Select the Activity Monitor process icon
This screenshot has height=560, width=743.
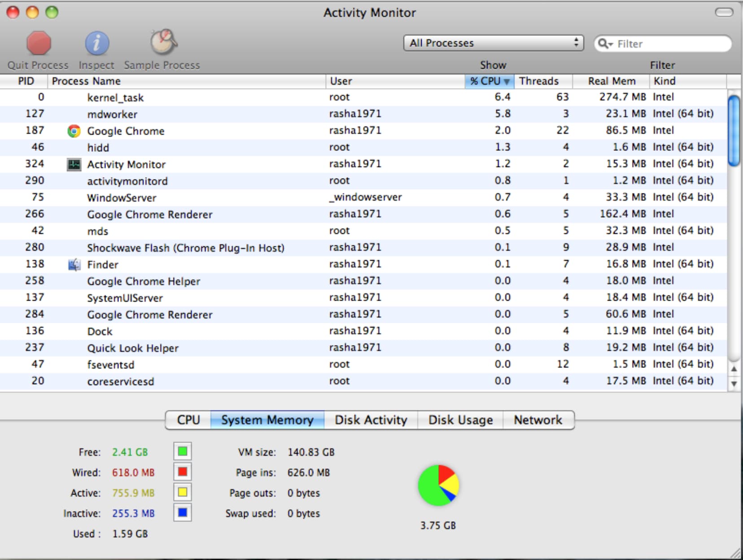pos(74,165)
